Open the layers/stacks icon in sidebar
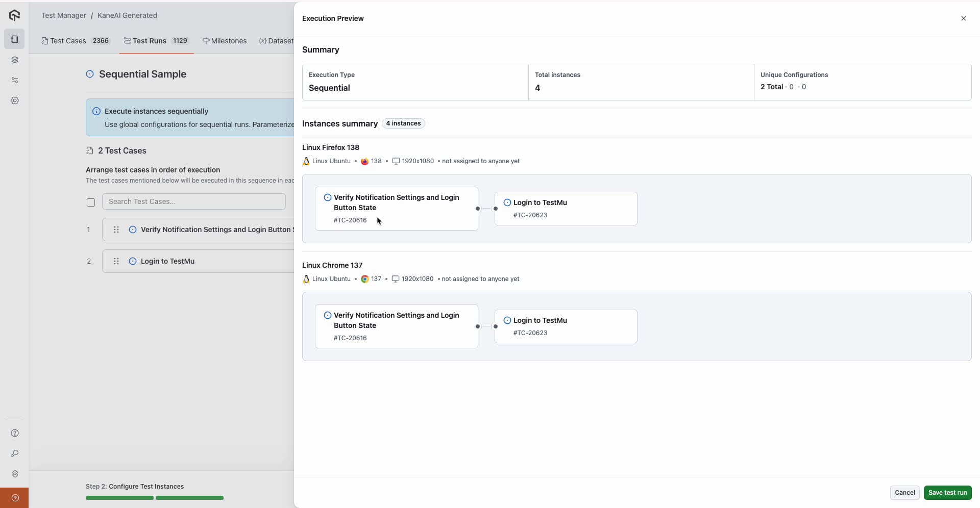Screen dimensions: 980x508 coord(14,60)
